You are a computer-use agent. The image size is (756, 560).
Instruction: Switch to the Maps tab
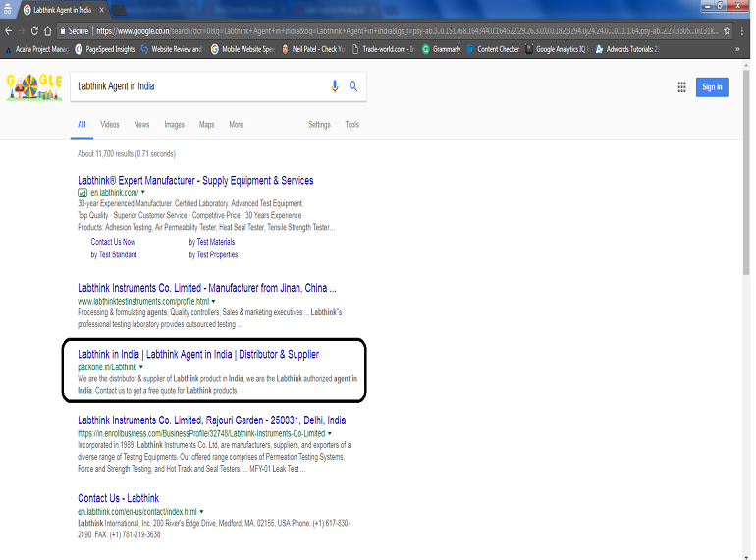click(206, 125)
